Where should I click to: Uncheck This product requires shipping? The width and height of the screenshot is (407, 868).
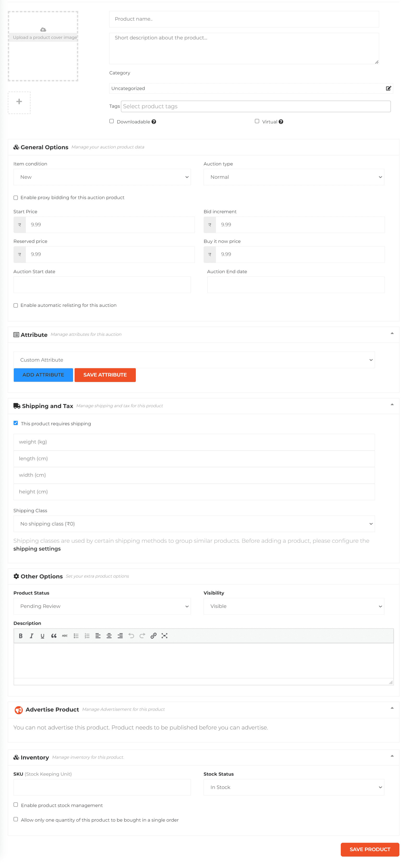(16, 423)
